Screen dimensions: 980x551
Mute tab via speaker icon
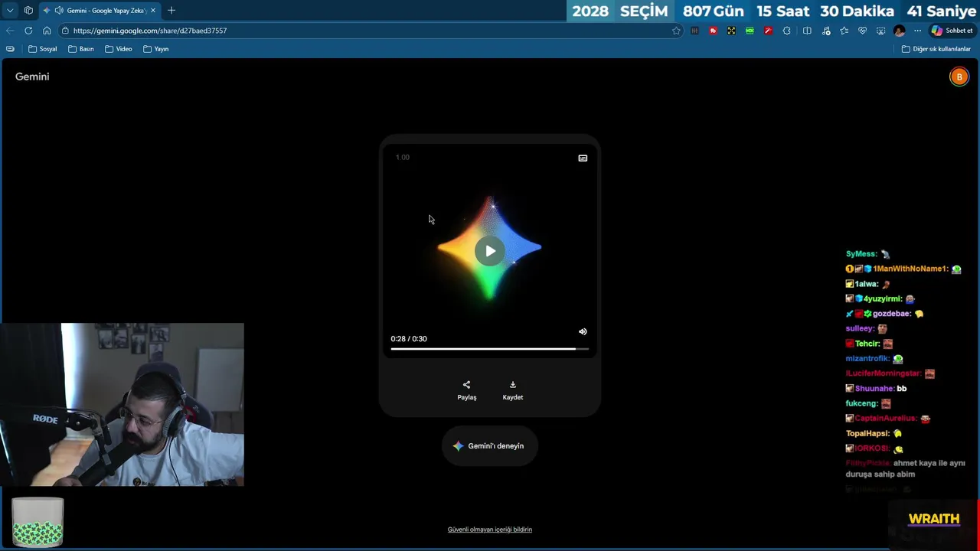[x=59, y=10]
